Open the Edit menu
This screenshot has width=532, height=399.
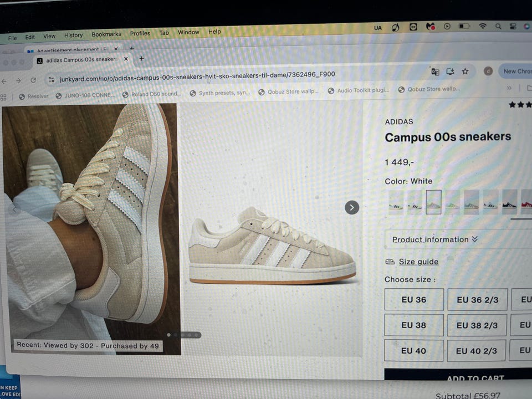(30, 37)
